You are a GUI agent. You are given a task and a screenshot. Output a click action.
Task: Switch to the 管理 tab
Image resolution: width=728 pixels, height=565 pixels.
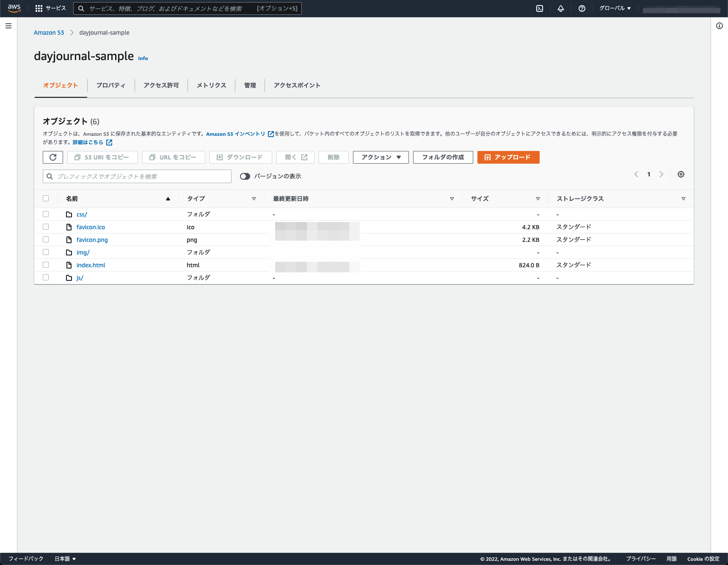coord(250,85)
